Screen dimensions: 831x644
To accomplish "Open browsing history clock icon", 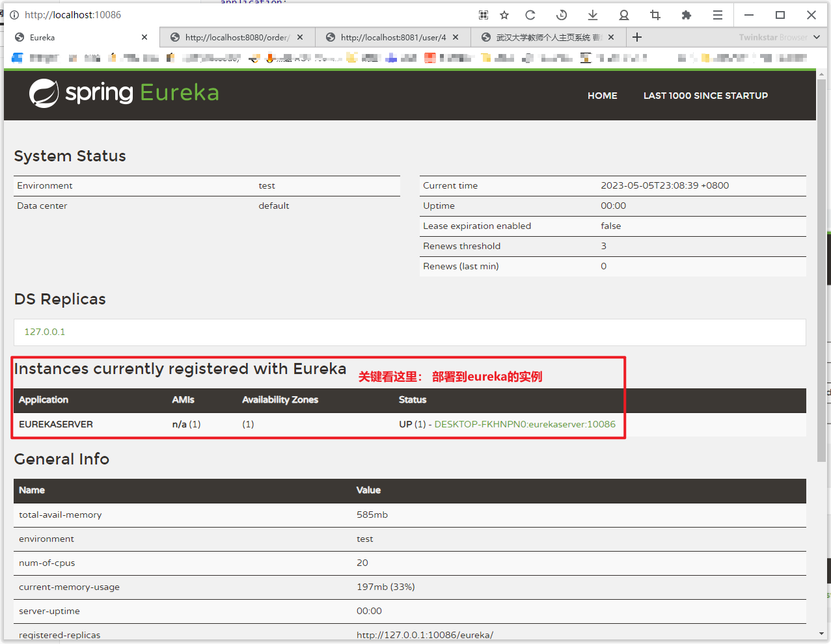I will click(562, 15).
